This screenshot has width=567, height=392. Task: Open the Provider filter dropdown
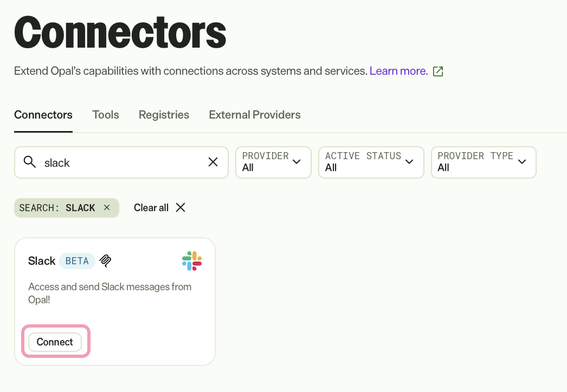point(273,162)
